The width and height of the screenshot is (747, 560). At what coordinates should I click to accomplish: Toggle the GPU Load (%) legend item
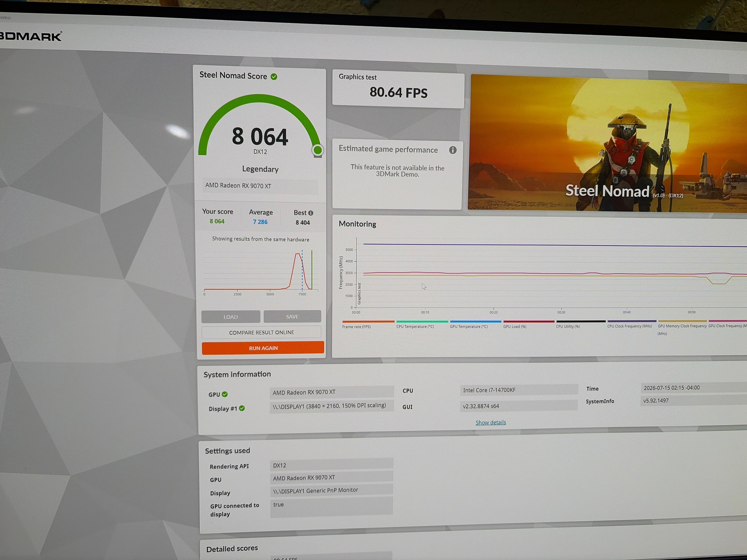tap(529, 324)
